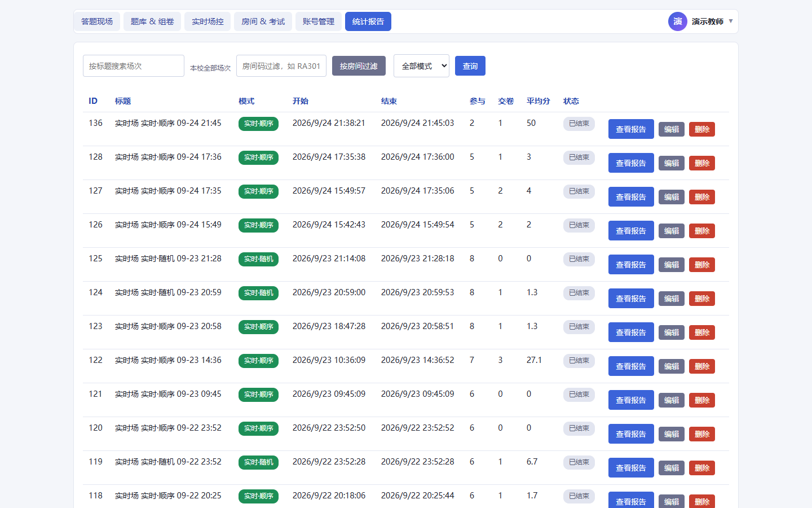The image size is (812, 508).
Task: View report for session ID 124
Action: tap(631, 299)
